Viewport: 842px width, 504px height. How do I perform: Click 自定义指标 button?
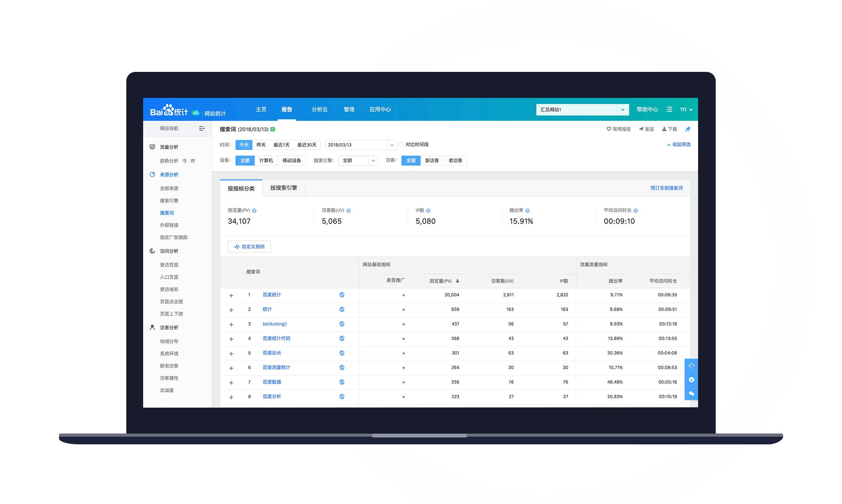[x=249, y=247]
